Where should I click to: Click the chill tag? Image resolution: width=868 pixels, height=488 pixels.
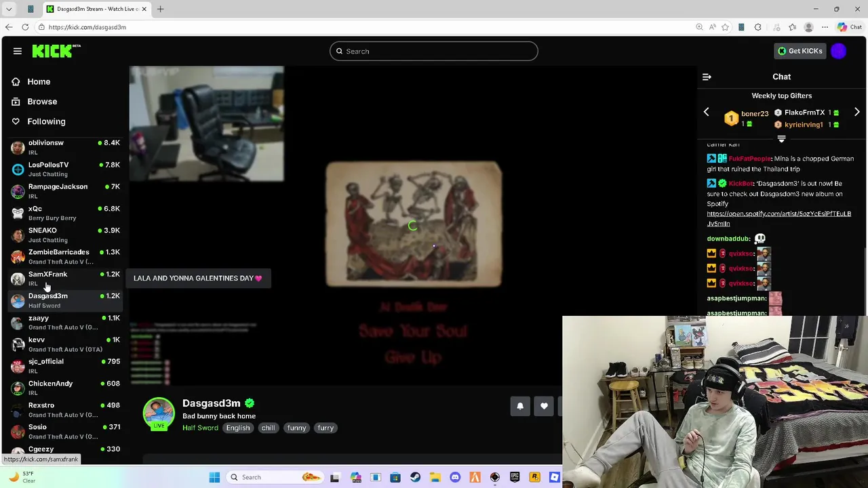pos(269,428)
